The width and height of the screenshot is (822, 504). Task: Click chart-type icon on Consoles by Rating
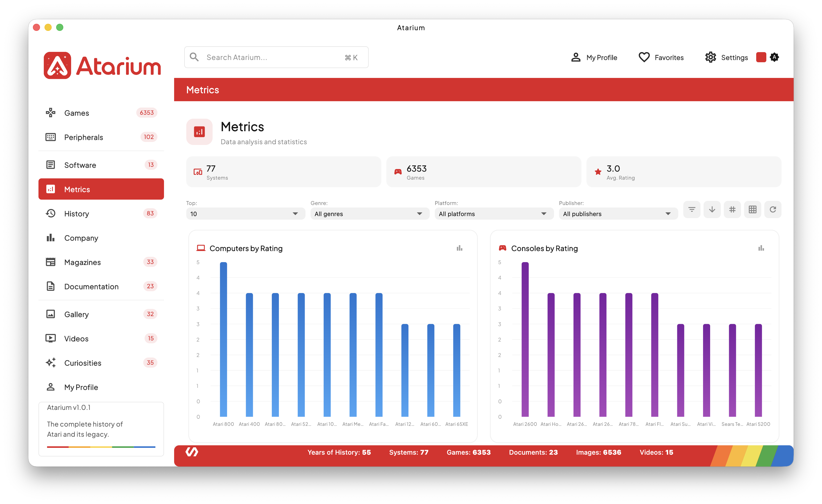[761, 248]
